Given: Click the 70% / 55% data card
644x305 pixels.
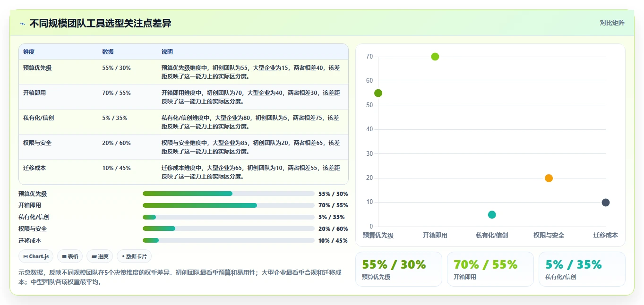Looking at the screenshot, I should coord(490,269).
